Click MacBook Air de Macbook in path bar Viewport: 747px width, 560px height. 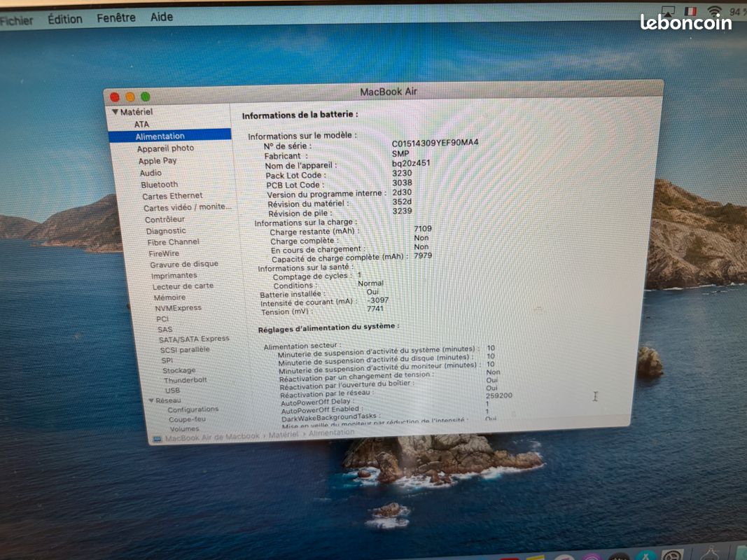tap(212, 437)
